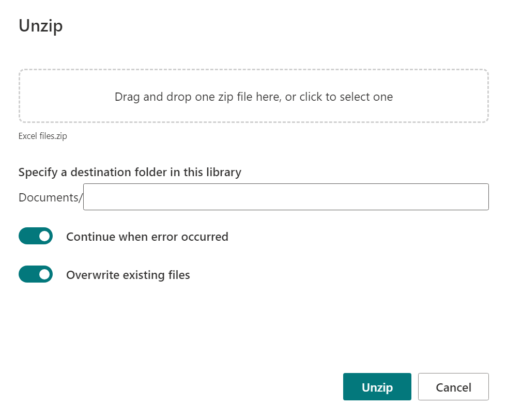Click the word "Continue" beside the first toggle
Image resolution: width=507 pixels, height=420 pixels.
[x=90, y=237]
